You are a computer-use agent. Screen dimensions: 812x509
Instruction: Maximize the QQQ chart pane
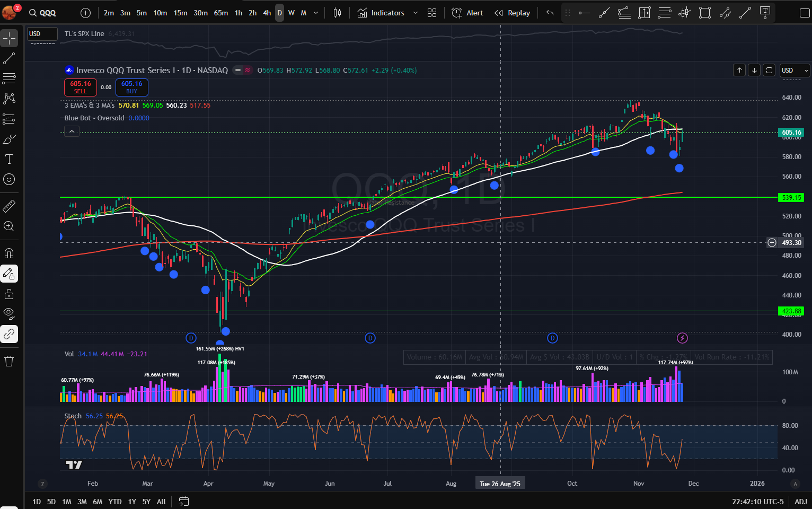(769, 70)
